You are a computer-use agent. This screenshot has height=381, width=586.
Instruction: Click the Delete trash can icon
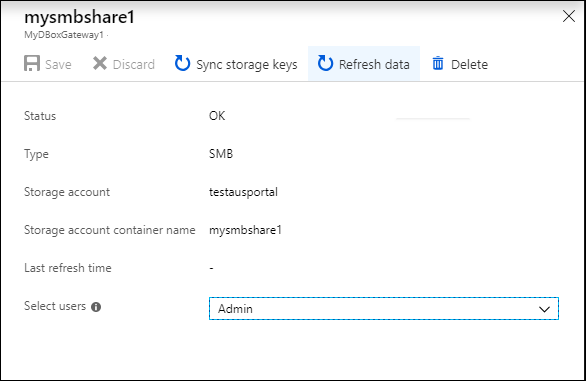point(438,63)
